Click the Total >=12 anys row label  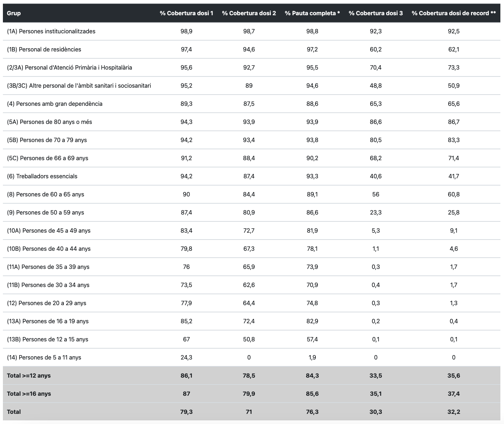click(29, 375)
